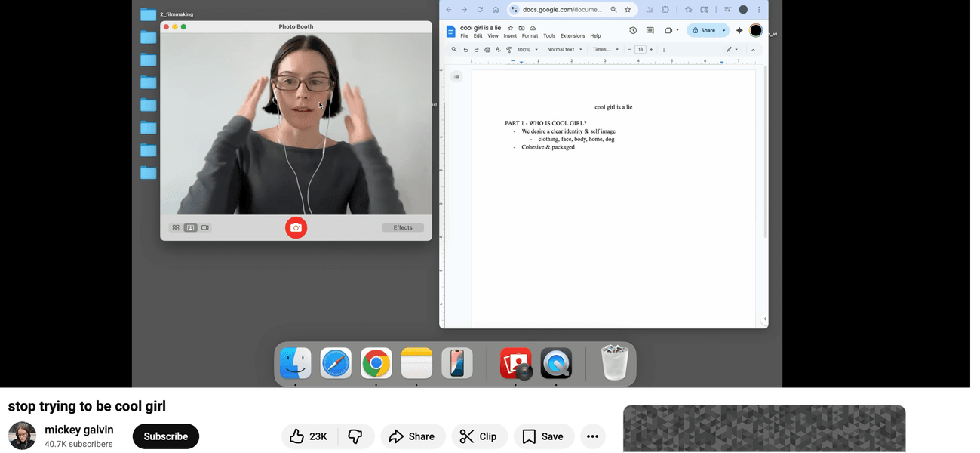Click the Paint format roller icon

(508, 50)
